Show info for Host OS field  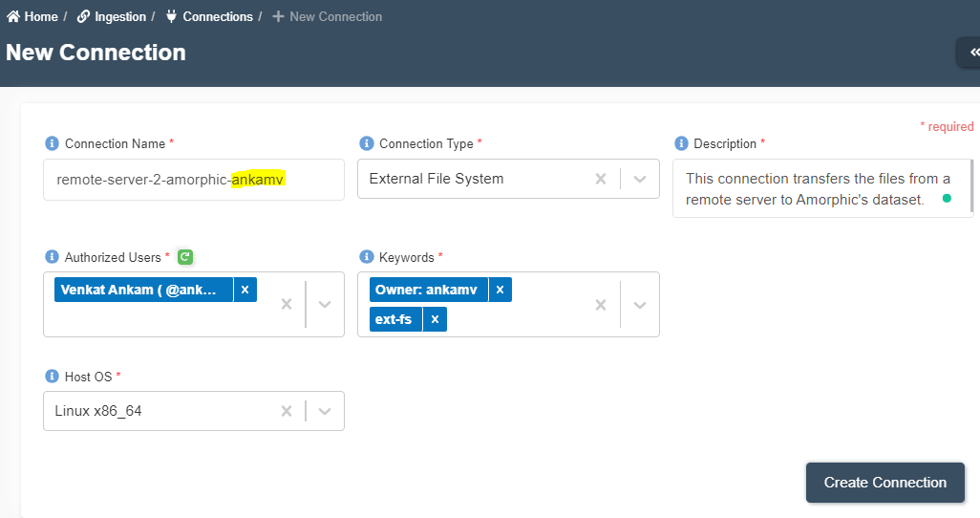point(52,376)
